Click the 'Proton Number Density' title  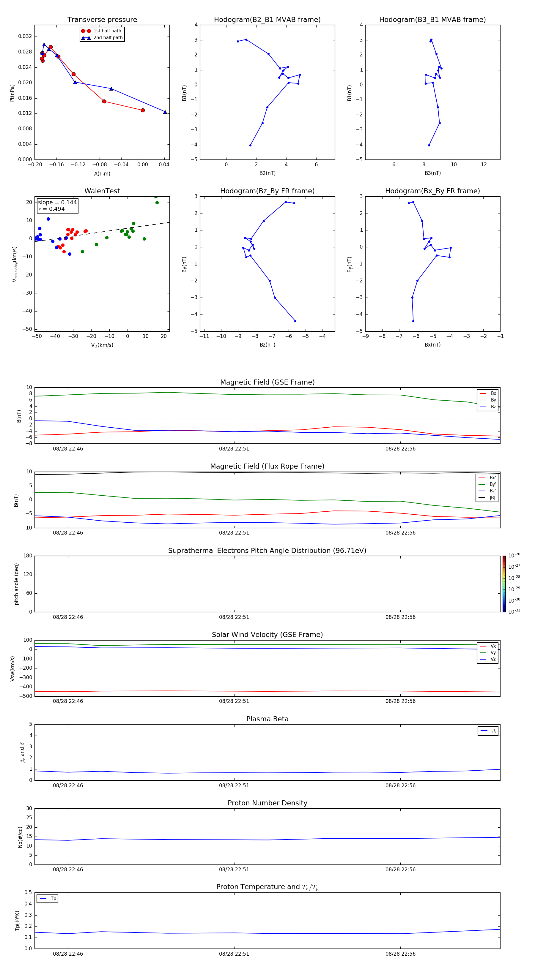click(x=267, y=803)
